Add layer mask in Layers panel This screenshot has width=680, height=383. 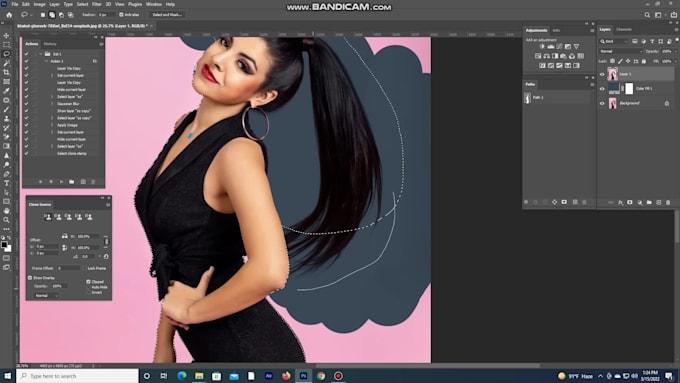click(630, 203)
